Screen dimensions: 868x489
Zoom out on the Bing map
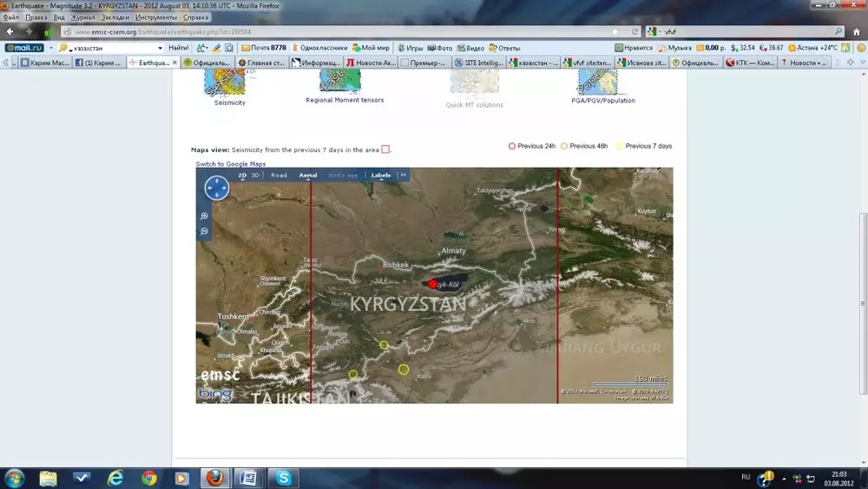(204, 231)
